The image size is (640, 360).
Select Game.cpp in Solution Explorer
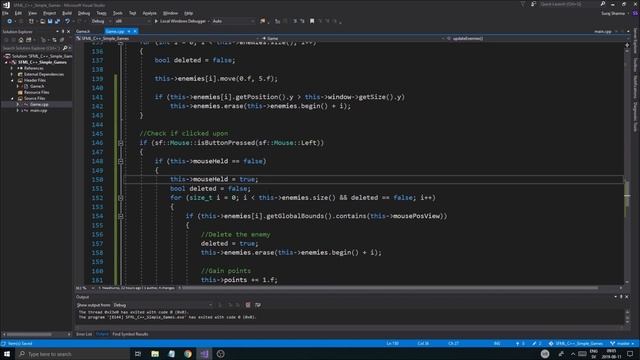(39, 104)
